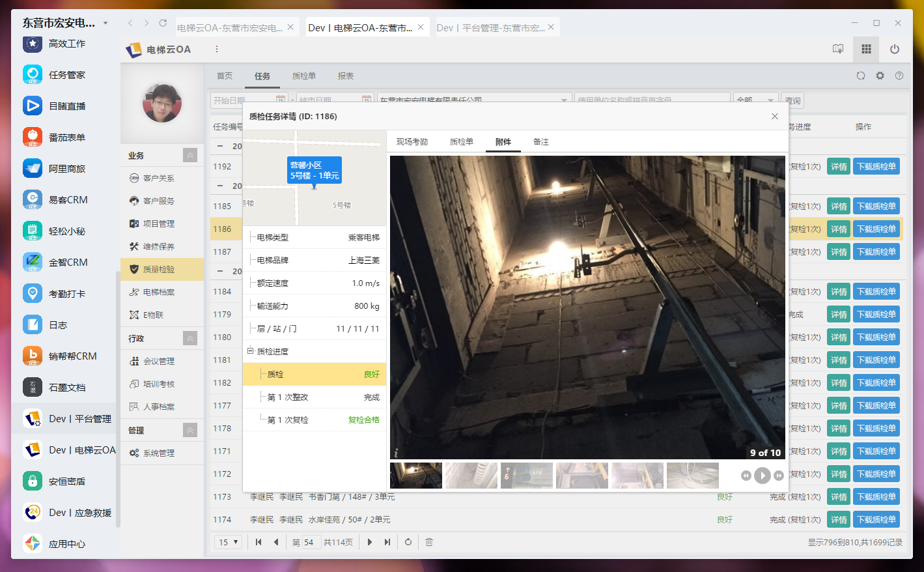Select 第 1 次整改 progress row

click(315, 397)
